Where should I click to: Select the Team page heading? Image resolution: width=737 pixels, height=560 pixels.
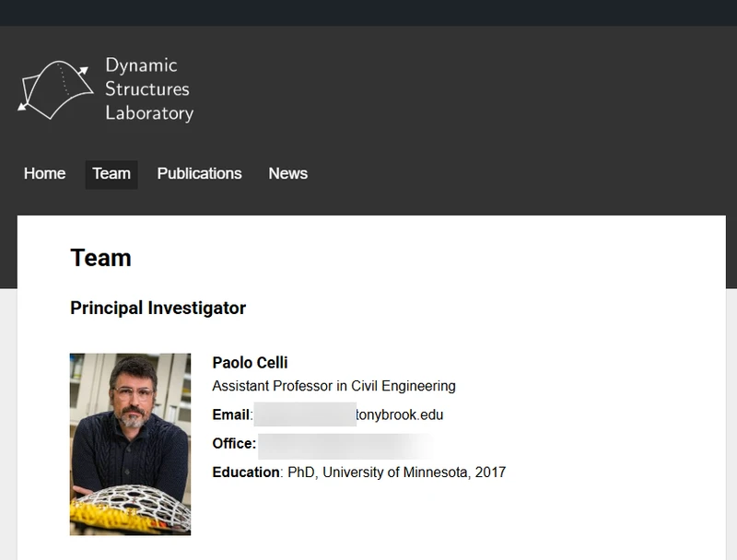click(100, 258)
